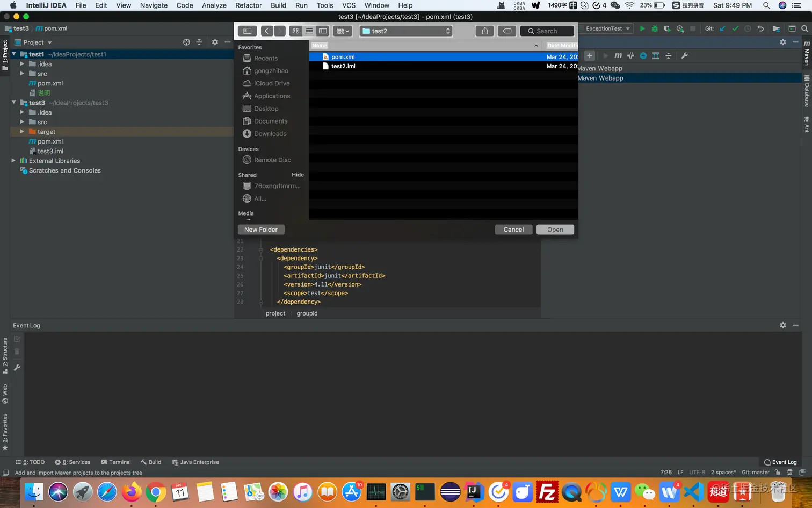Switch file dialog to list view

pos(309,31)
